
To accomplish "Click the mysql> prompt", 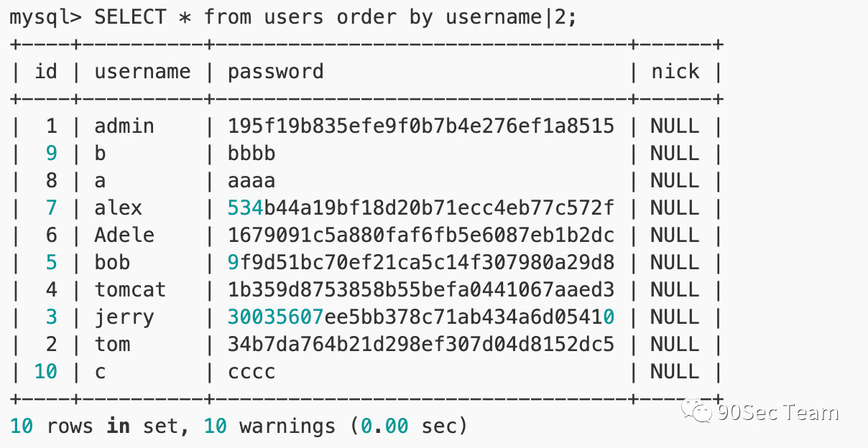I will 46,17.
